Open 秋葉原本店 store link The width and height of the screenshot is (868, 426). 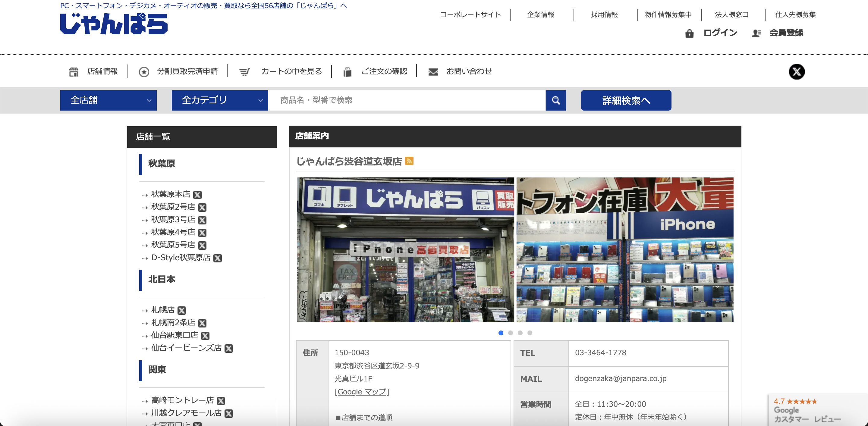[171, 194]
